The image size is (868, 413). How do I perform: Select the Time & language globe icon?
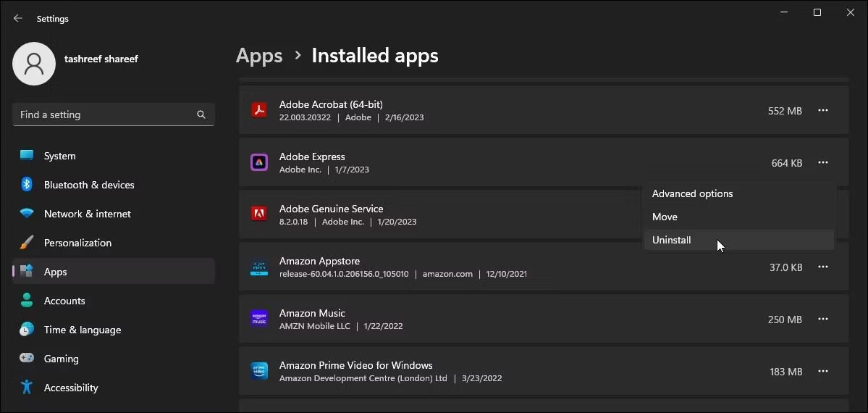(27, 329)
